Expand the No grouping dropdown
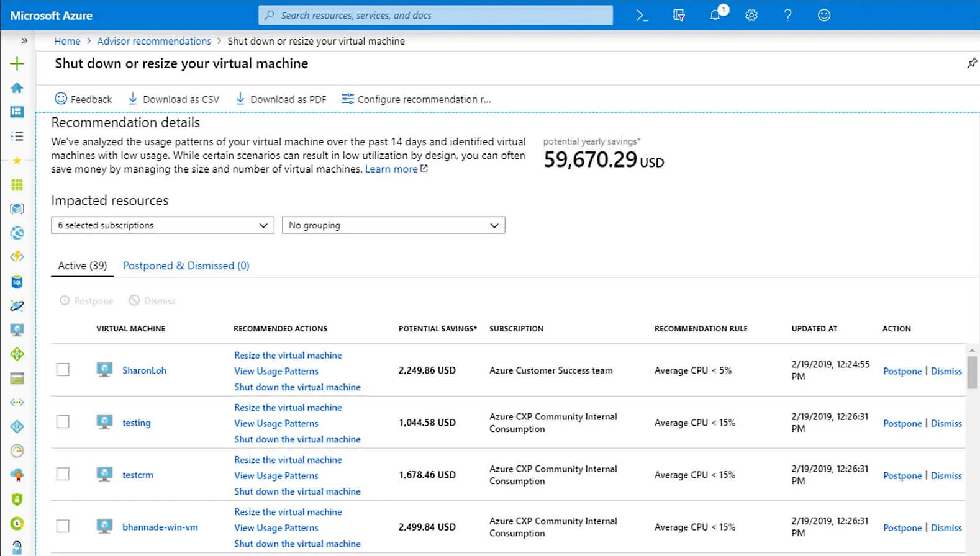Screen dimensions: 980x556 coord(393,225)
